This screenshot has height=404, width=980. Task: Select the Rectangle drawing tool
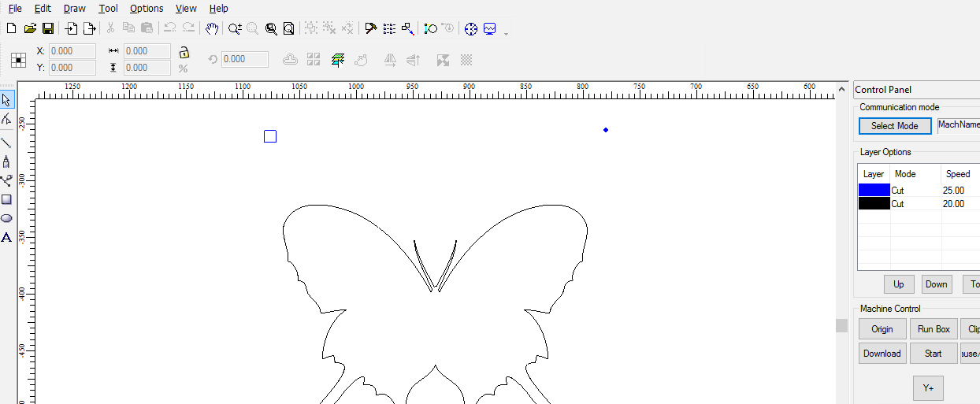pos(6,200)
